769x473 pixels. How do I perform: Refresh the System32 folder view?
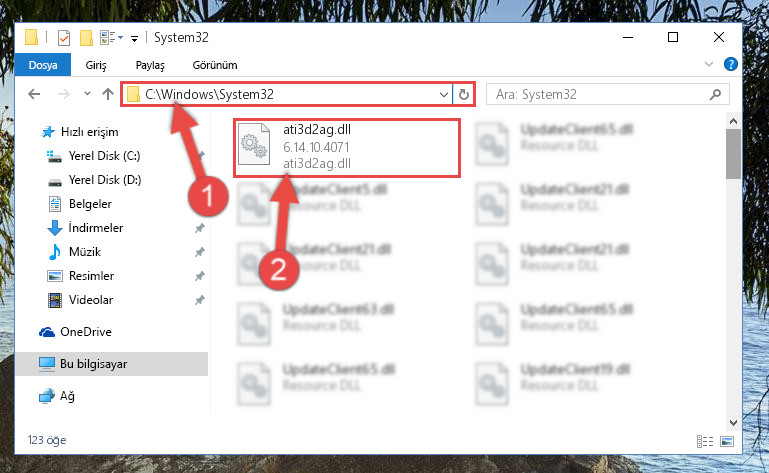click(x=463, y=94)
